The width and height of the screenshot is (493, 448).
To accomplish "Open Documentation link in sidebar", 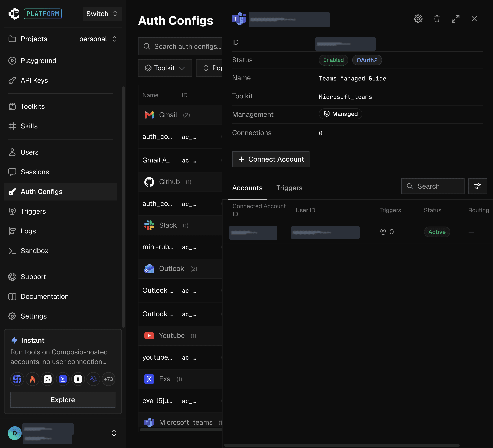I will click(x=60, y=296).
